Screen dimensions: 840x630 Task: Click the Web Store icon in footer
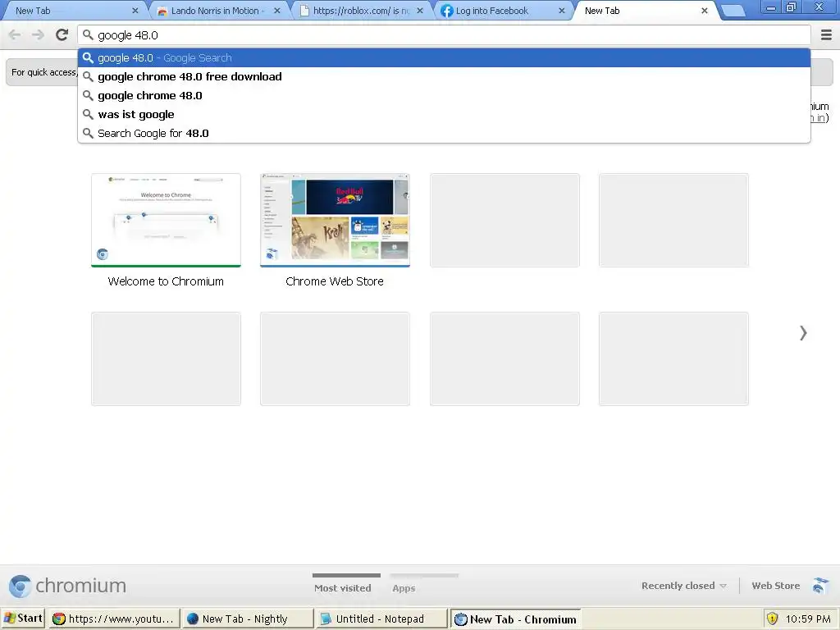point(820,586)
